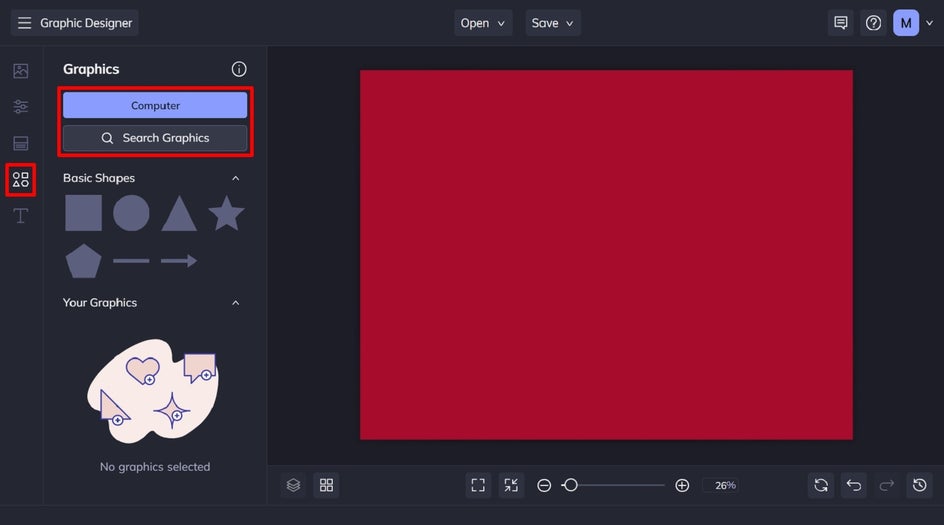Add the star basic shape
This screenshot has height=525, width=944.
pyautogui.click(x=226, y=213)
